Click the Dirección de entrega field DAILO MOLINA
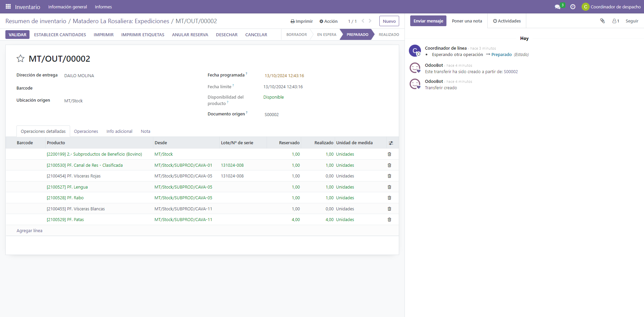Viewport: 644px width, 317px height. (79, 76)
